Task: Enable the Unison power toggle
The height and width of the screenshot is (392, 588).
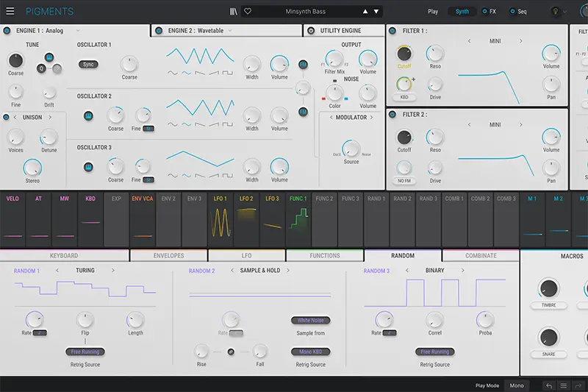Action: pyautogui.click(x=6, y=117)
